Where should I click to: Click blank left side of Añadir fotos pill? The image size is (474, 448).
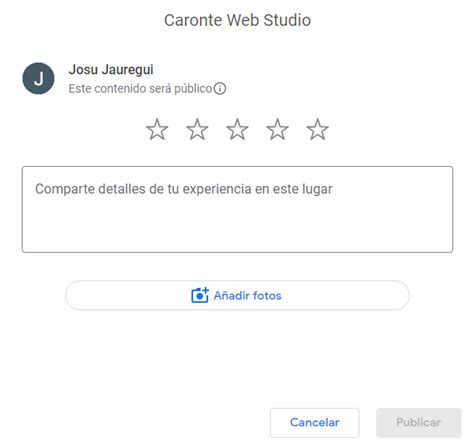point(127,295)
